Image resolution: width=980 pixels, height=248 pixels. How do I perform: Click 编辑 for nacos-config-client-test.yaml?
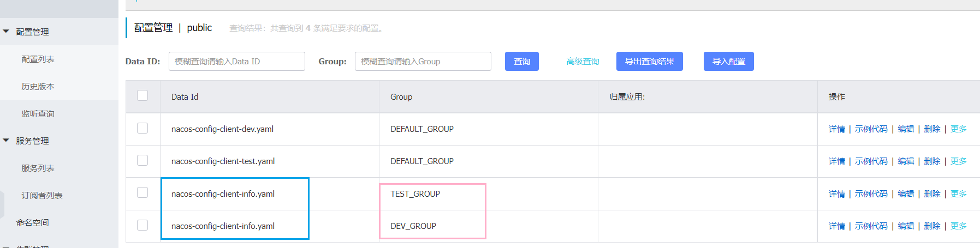click(906, 161)
